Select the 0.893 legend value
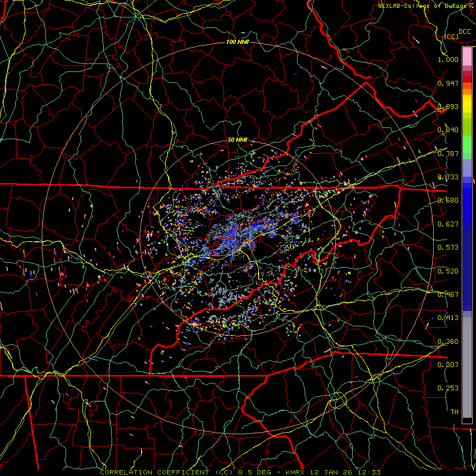 [x=448, y=106]
